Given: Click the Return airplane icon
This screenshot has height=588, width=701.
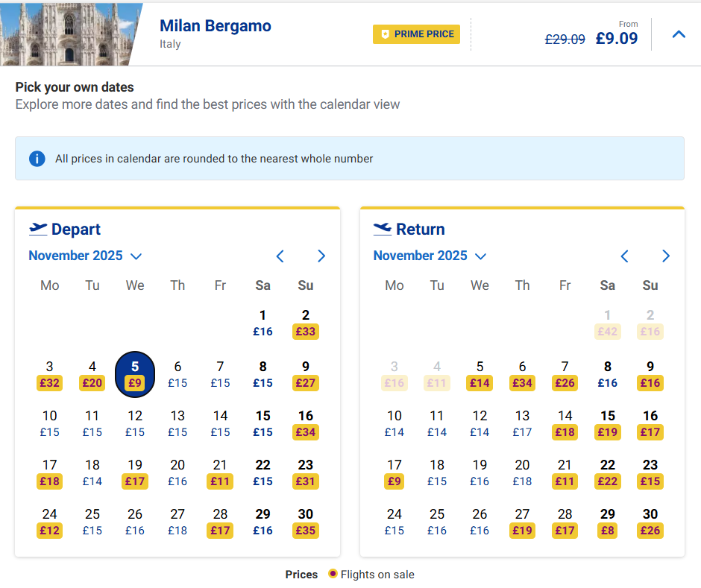Looking at the screenshot, I should point(383,229).
